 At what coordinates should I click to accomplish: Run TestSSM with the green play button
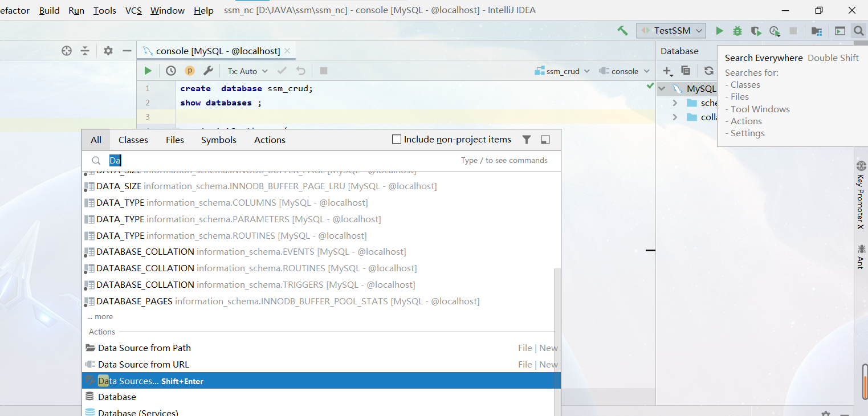(719, 31)
